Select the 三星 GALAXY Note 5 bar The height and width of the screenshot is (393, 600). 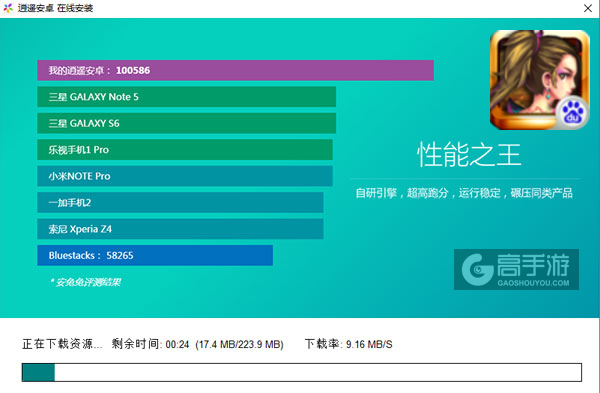186,97
